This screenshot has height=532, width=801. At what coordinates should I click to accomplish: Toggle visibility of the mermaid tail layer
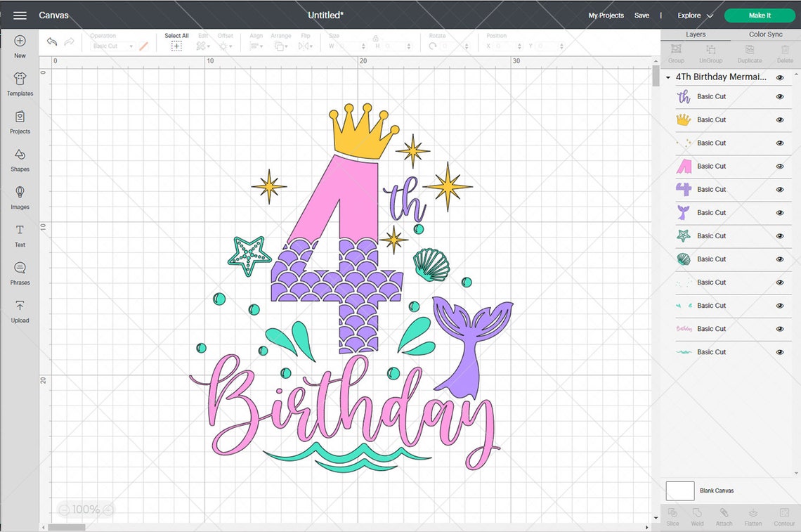(780, 212)
